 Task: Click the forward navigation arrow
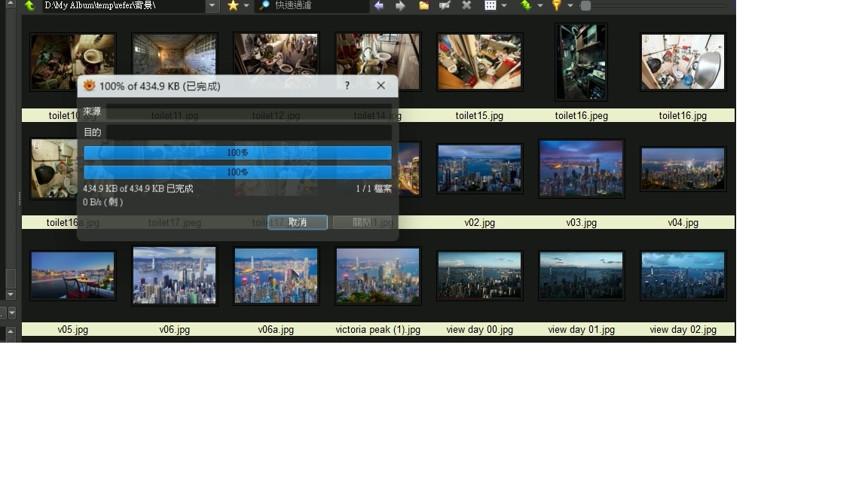[401, 5]
